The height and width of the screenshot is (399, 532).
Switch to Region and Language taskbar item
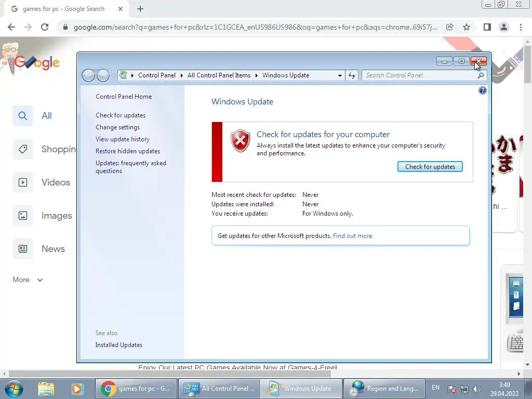(x=384, y=389)
